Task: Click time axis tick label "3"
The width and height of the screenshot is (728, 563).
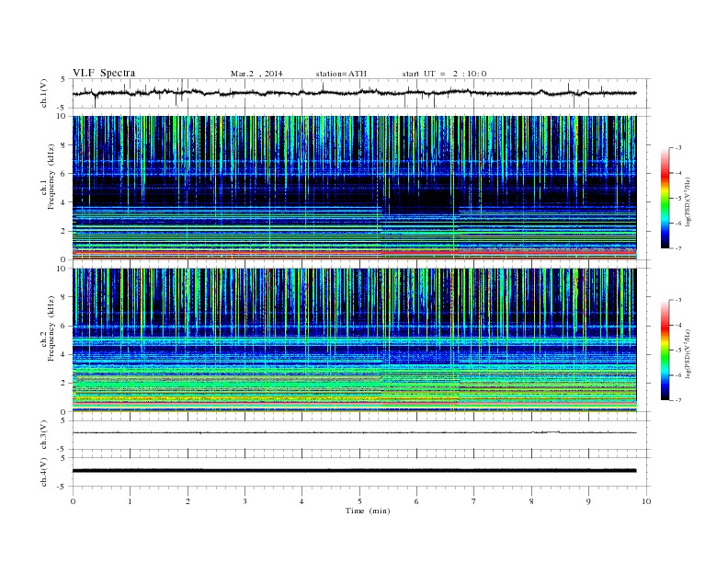Action: coord(245,501)
